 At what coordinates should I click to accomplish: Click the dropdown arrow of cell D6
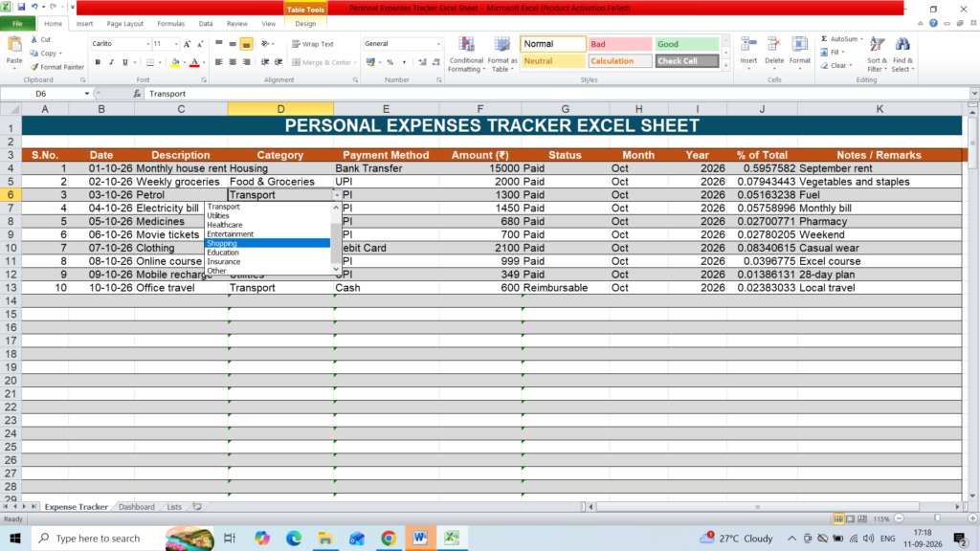click(x=337, y=195)
